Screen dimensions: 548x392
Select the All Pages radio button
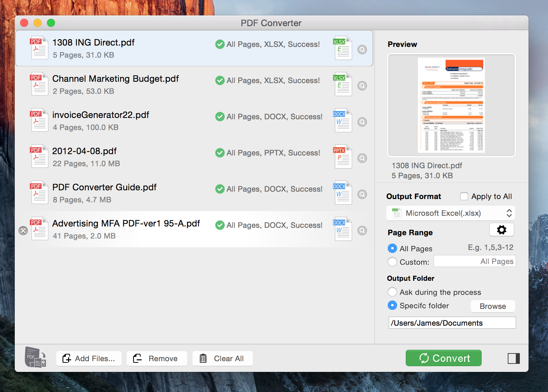click(x=392, y=248)
